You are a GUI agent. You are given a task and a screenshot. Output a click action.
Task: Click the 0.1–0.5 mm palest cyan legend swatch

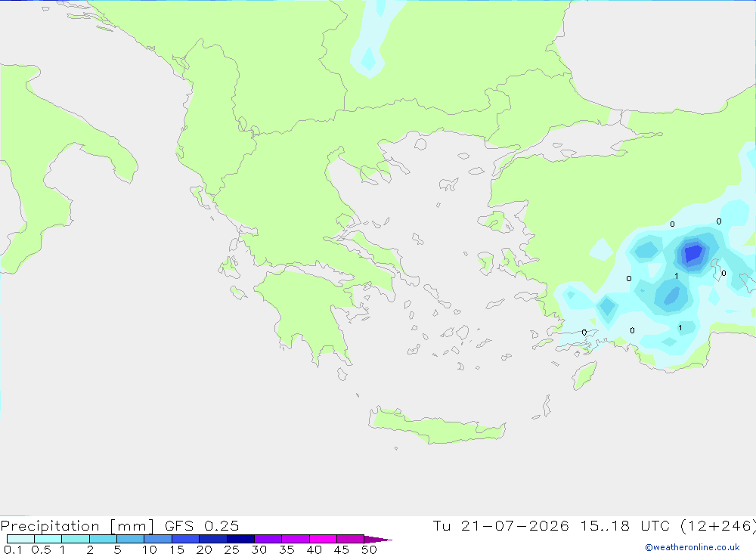(x=20, y=539)
